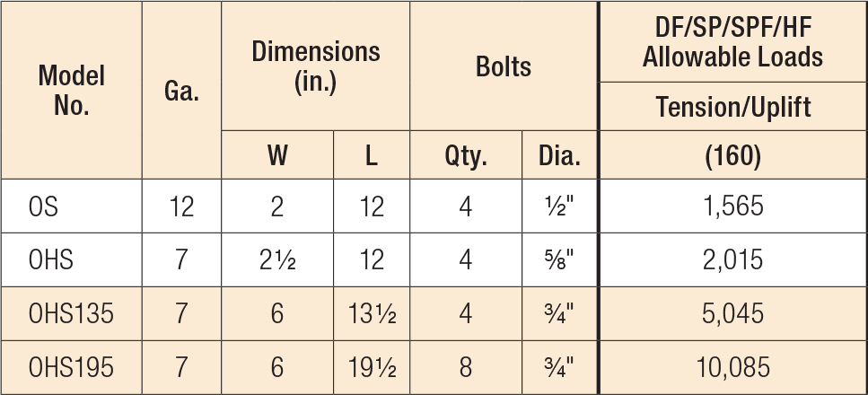Select the 10,085 allowable load cell
Screen dimensions: 868x395
(733, 367)
